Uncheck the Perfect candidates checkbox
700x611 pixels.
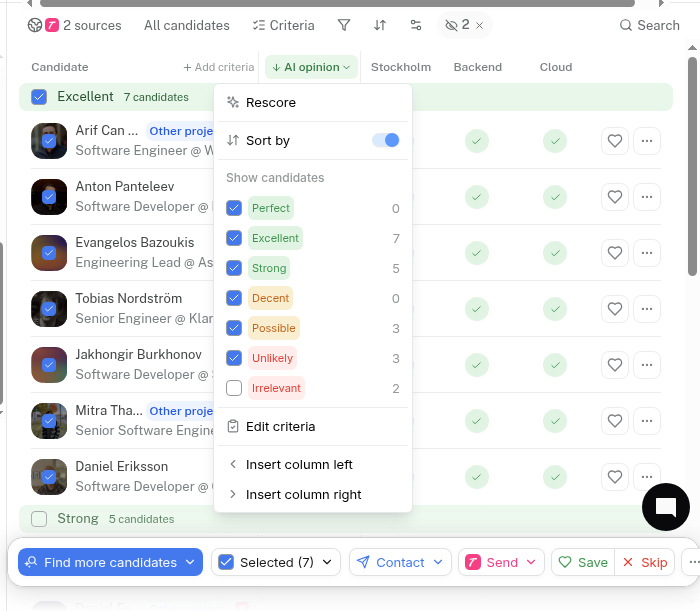pyautogui.click(x=234, y=208)
